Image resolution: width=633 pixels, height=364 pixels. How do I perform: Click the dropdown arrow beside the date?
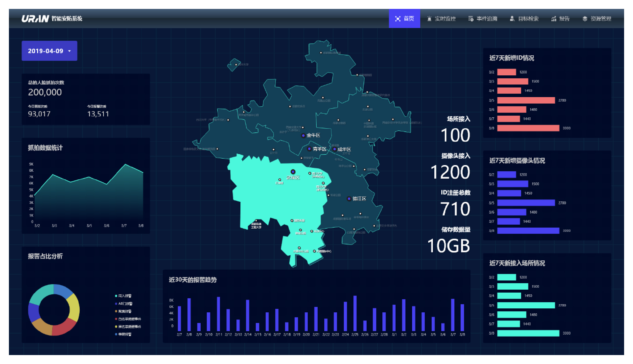click(70, 51)
